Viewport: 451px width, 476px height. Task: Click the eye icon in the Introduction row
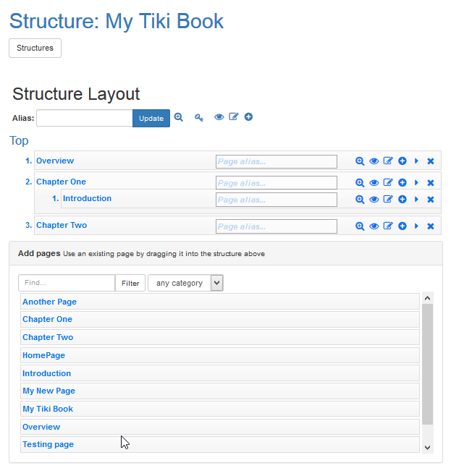tap(374, 199)
